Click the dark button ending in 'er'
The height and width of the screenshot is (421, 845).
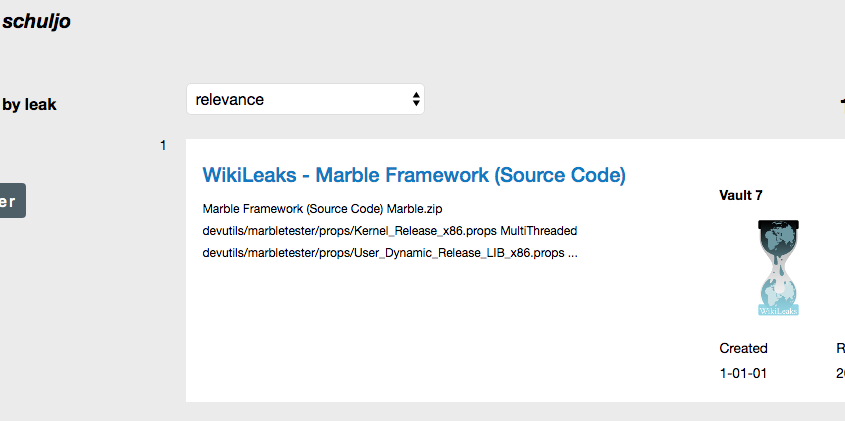click(12, 201)
